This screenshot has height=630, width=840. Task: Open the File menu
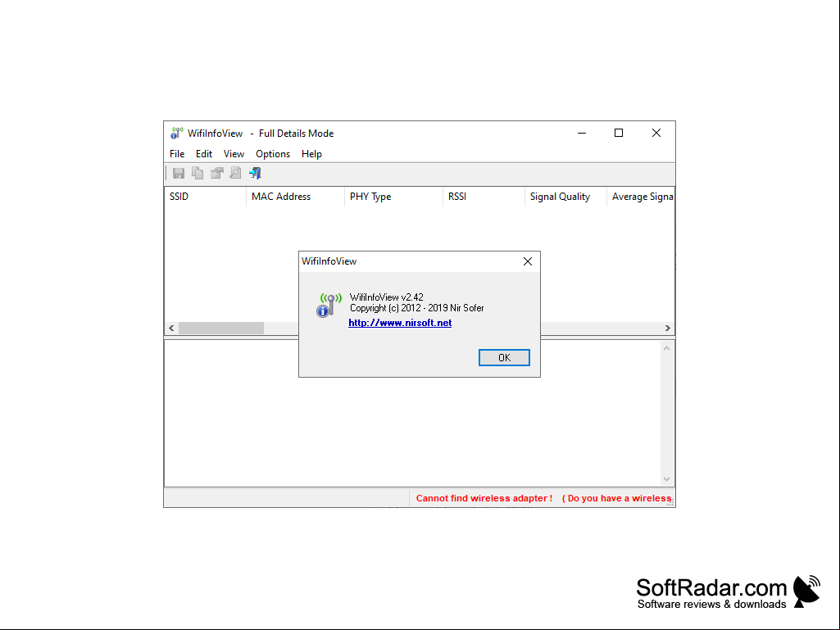(x=177, y=154)
